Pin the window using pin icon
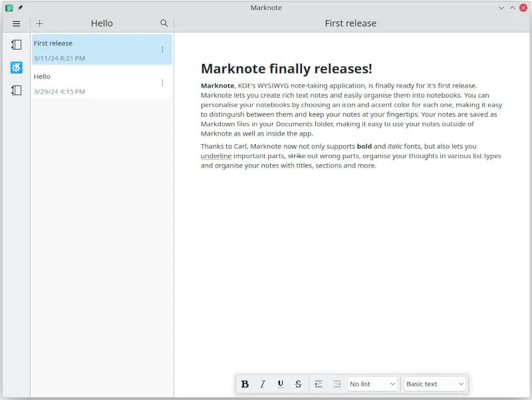Screen dimensions: 532x400 tap(20, 7)
